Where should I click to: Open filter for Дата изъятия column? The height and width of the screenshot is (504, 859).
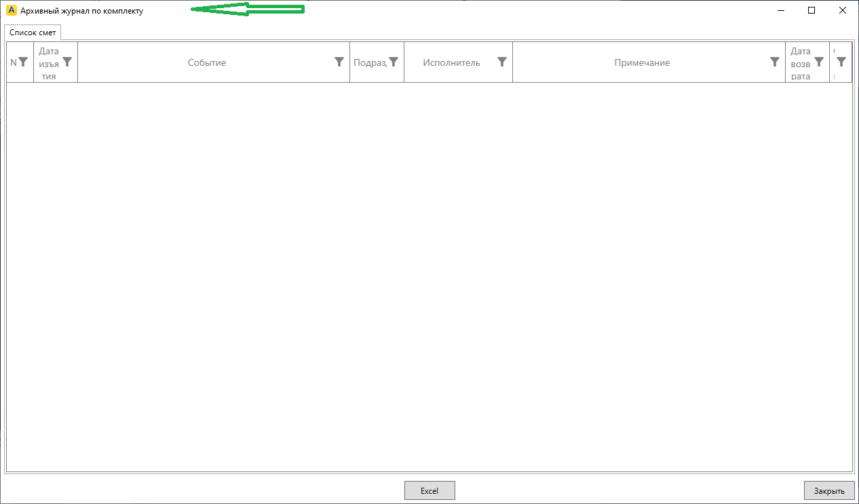(x=67, y=62)
